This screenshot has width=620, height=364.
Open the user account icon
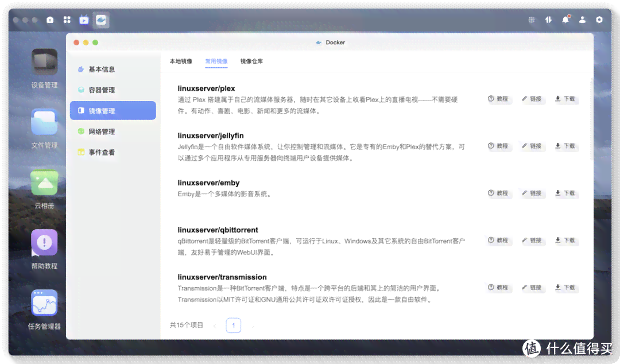(583, 20)
